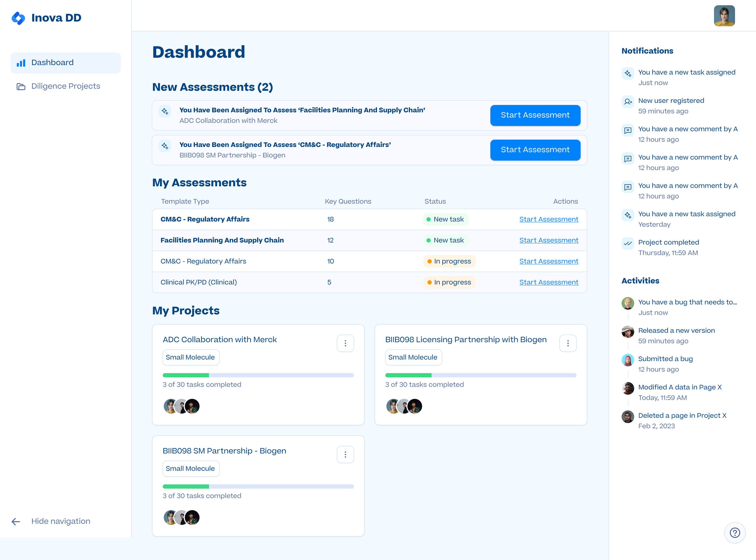Click the Project completed checkmark icon
Viewport: 756px width, 560px height.
628,243
